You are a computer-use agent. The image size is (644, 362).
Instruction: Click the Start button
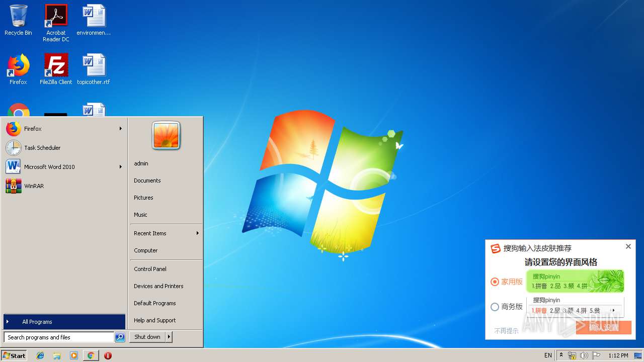[14, 355]
